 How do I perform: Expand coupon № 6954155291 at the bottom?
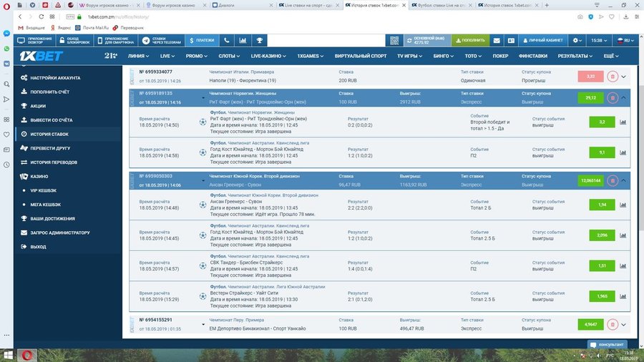click(623, 324)
